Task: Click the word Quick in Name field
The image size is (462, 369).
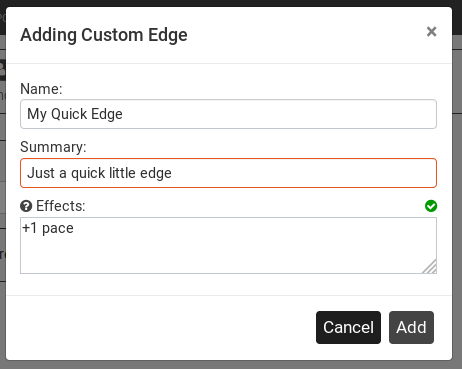Action: [69, 114]
